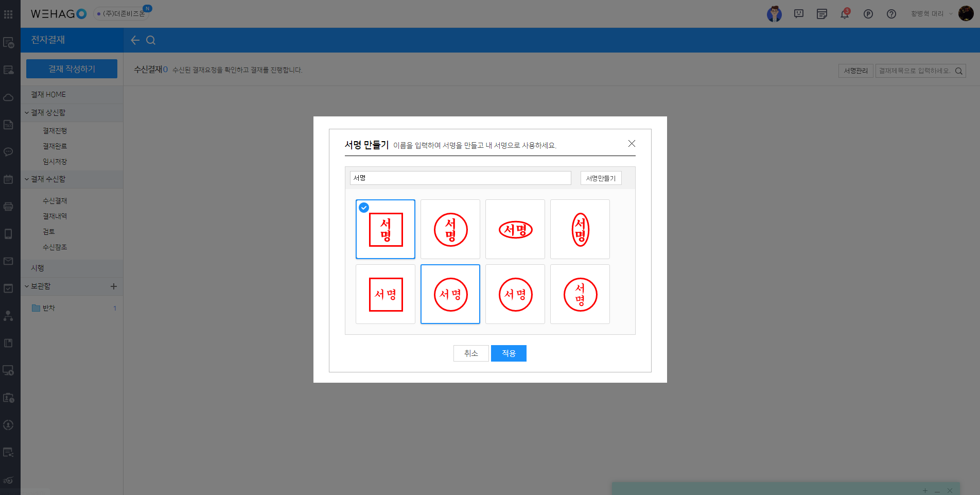Select the checked square vertical stamp
Viewport: 980px width, 495px height.
386,229
